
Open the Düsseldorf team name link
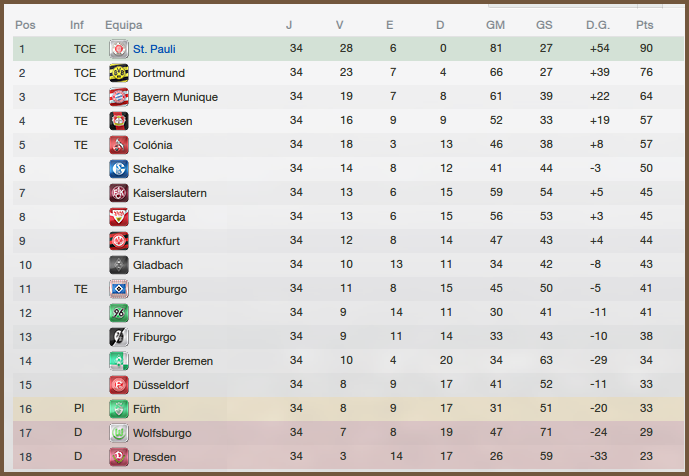click(160, 385)
